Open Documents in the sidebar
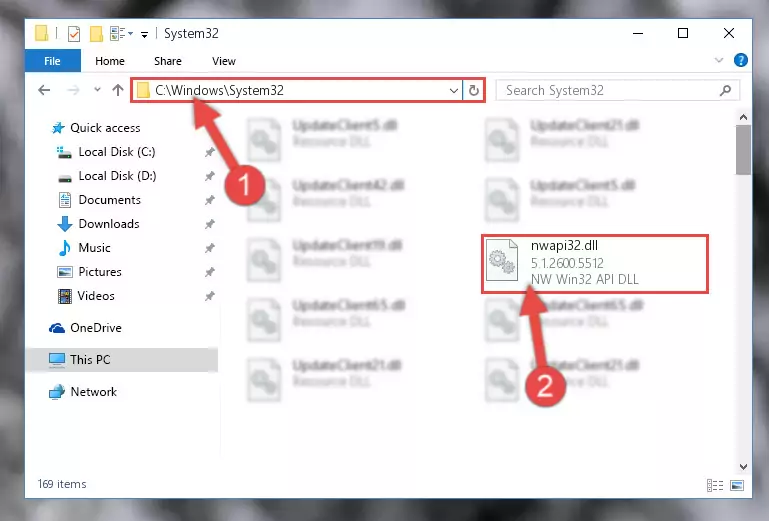The width and height of the screenshot is (769, 521). point(109,200)
